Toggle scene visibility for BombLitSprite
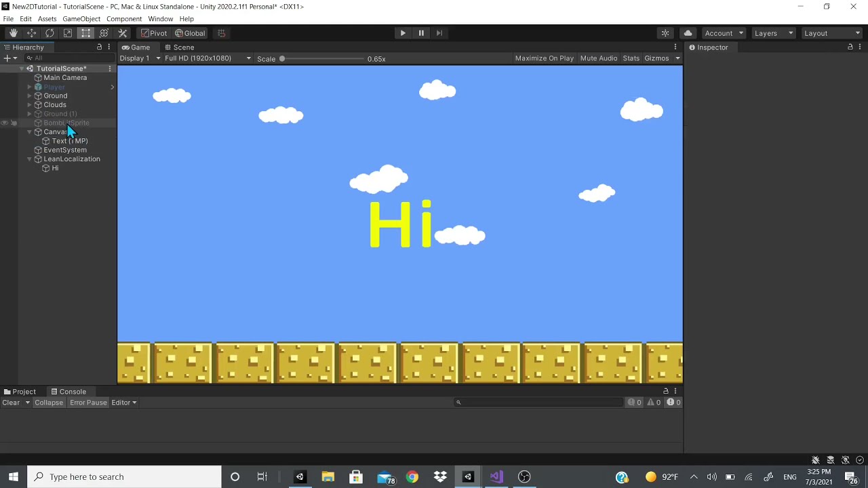 (x=5, y=123)
